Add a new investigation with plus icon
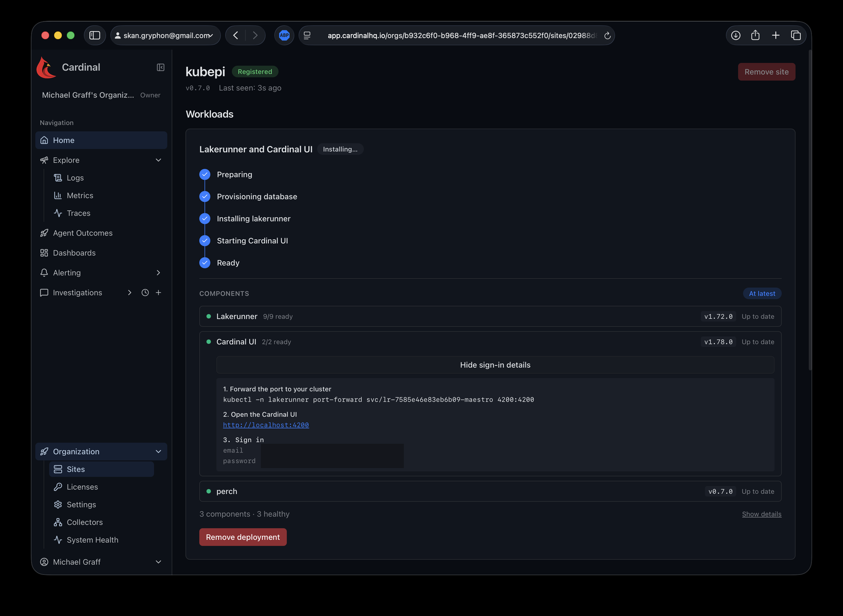This screenshot has height=616, width=843. click(159, 292)
